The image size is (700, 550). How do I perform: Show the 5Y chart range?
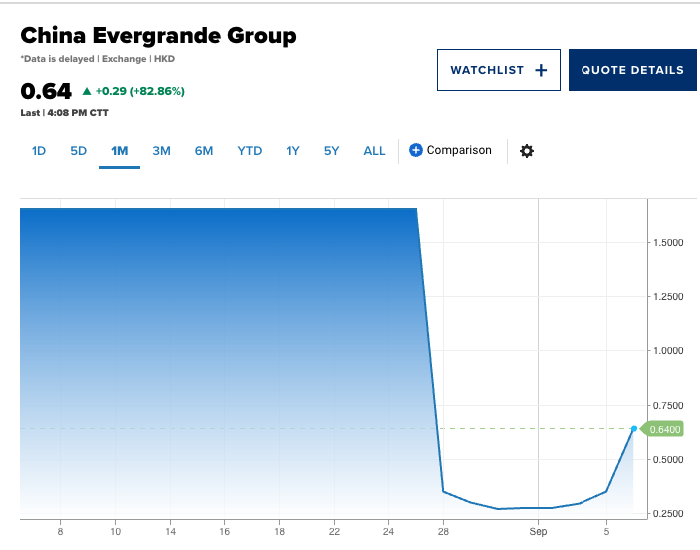[x=331, y=151]
